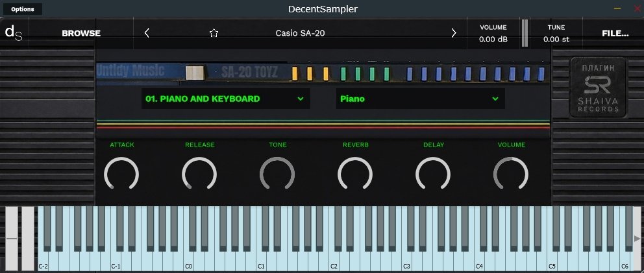This screenshot has height=273, width=644.
Task: Click the output level meter bars
Action: pos(525,33)
